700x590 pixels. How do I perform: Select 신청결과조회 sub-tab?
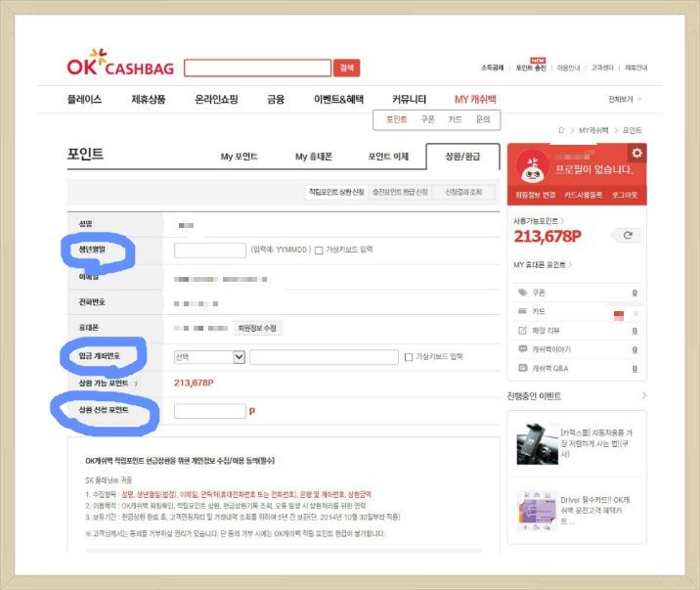point(463,192)
